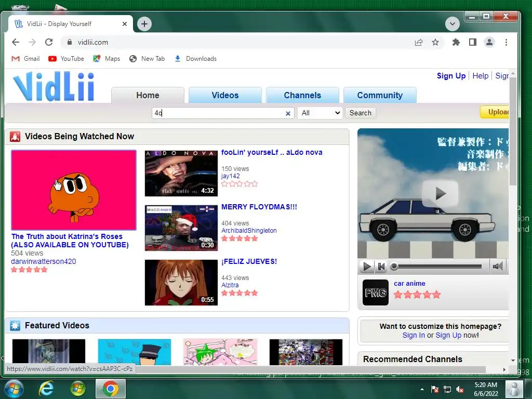Open the tab search chevron
Screen dimensions: 532x399
453,24
